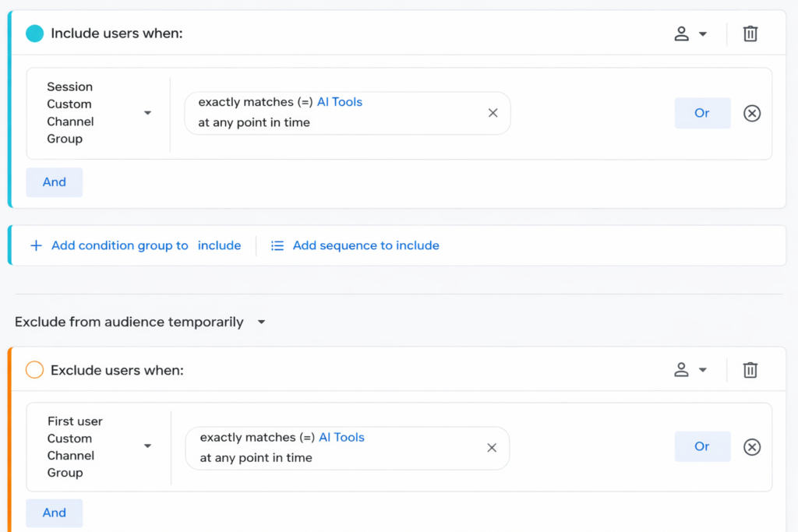Delete the Include users condition group
The image size is (798, 532).
pyautogui.click(x=750, y=33)
